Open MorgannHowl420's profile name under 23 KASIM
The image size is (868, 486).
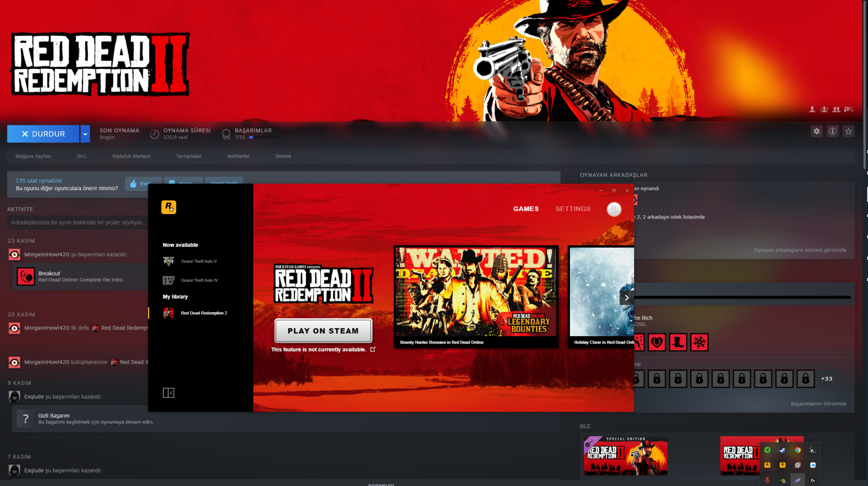tap(47, 255)
